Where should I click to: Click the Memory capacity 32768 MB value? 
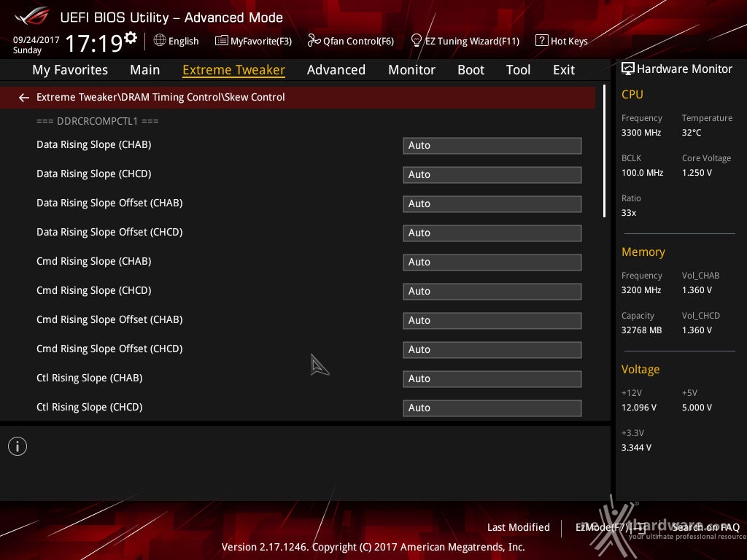click(x=642, y=330)
